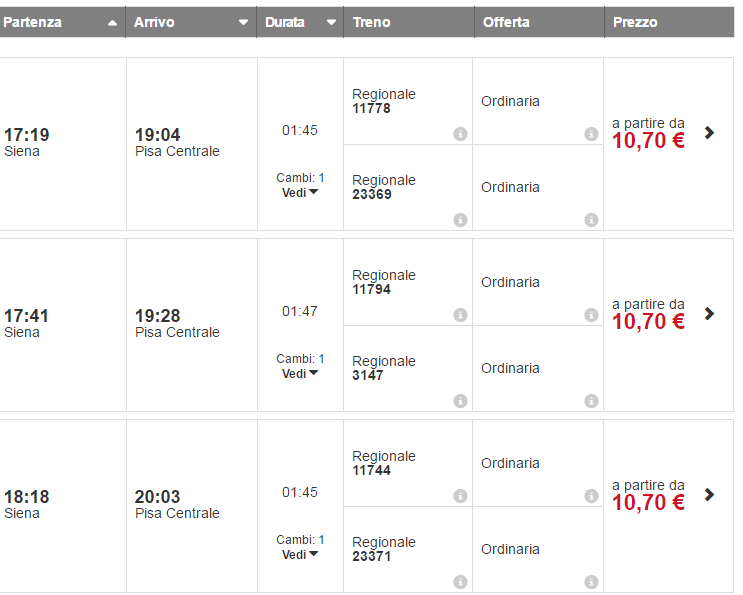Click info icon for Regionale 11778 train
Image resolution: width=743 pixels, height=595 pixels.
(460, 134)
